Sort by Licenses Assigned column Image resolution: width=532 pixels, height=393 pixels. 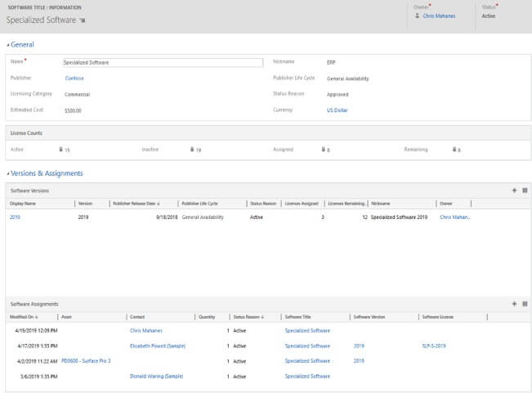click(302, 203)
